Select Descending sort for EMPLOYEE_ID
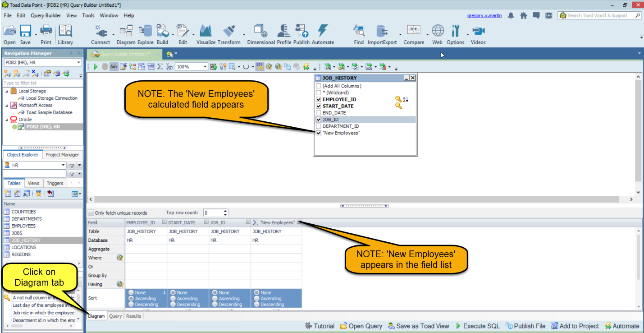The width and height of the screenshot is (644, 333). click(x=132, y=304)
